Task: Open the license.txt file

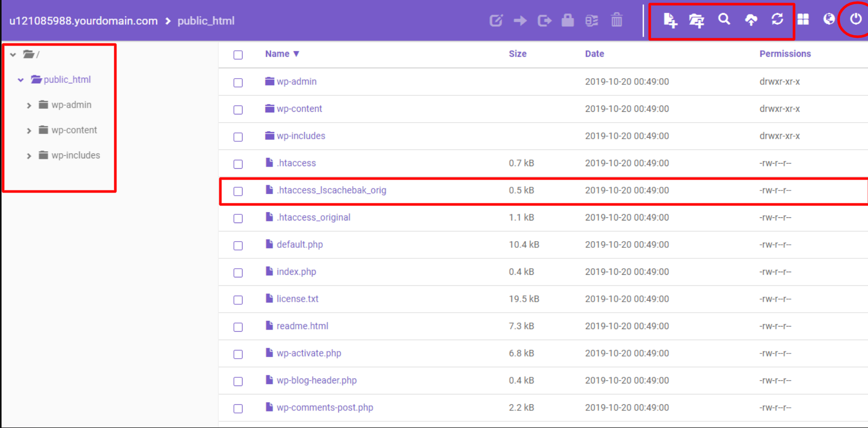Action: 297,299
